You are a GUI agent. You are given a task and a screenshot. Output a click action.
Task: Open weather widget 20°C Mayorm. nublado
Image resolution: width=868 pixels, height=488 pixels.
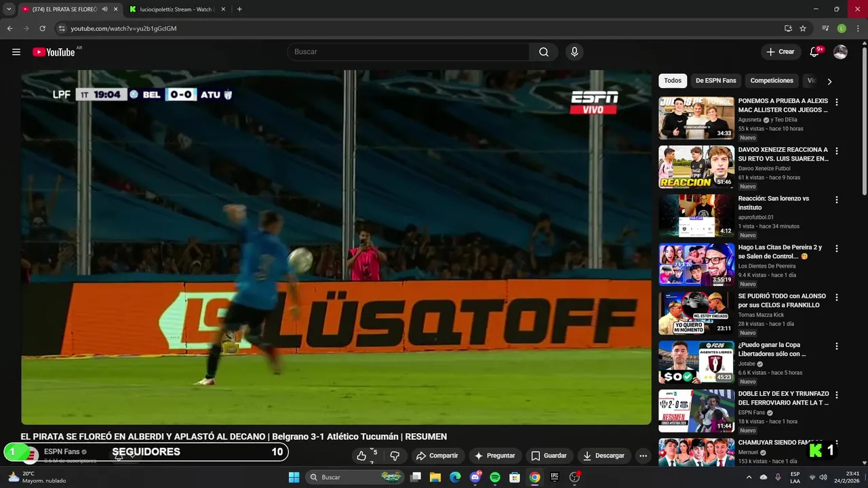[37, 477]
